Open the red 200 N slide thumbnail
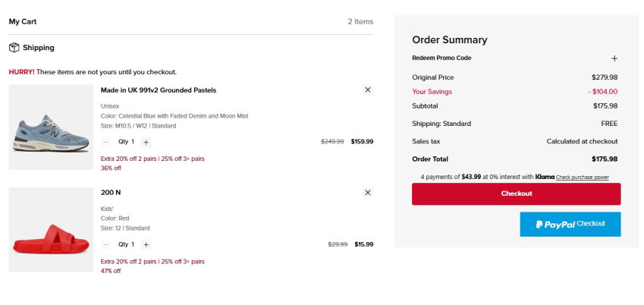The image size is (644, 305). [51, 230]
